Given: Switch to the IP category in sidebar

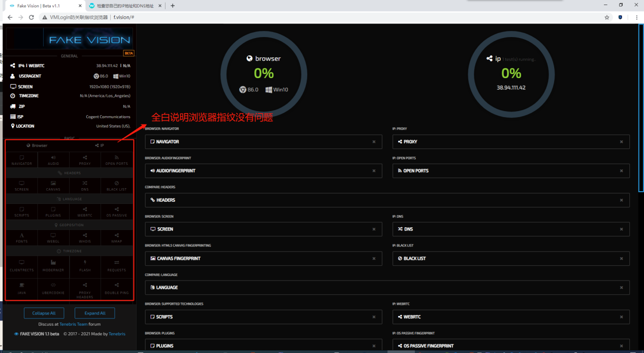Looking at the screenshot, I should 100,146.
